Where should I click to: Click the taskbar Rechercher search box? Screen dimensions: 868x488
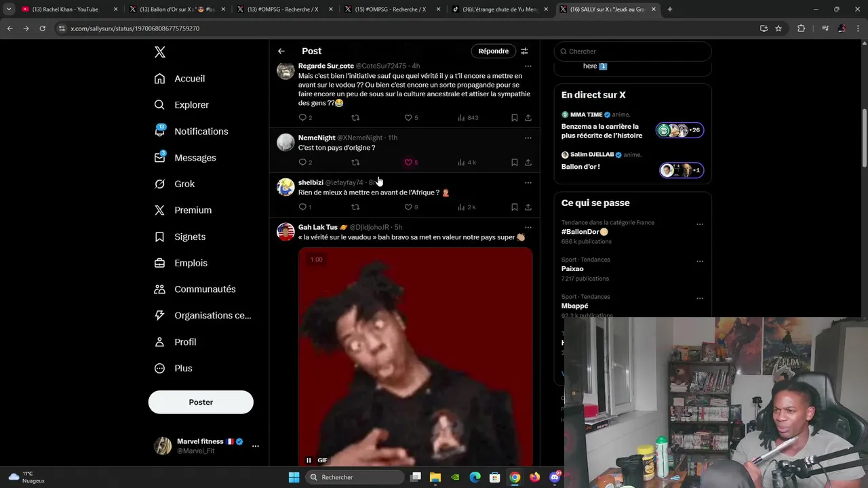click(x=355, y=477)
